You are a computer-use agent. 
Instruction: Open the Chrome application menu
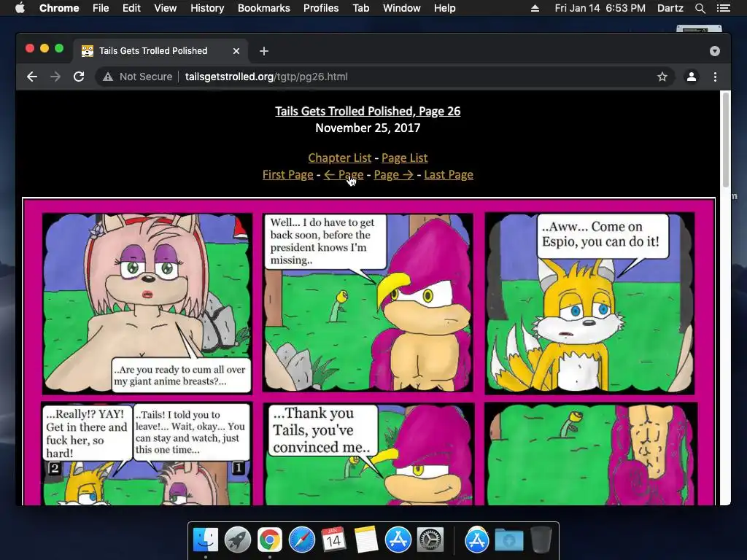(59, 8)
